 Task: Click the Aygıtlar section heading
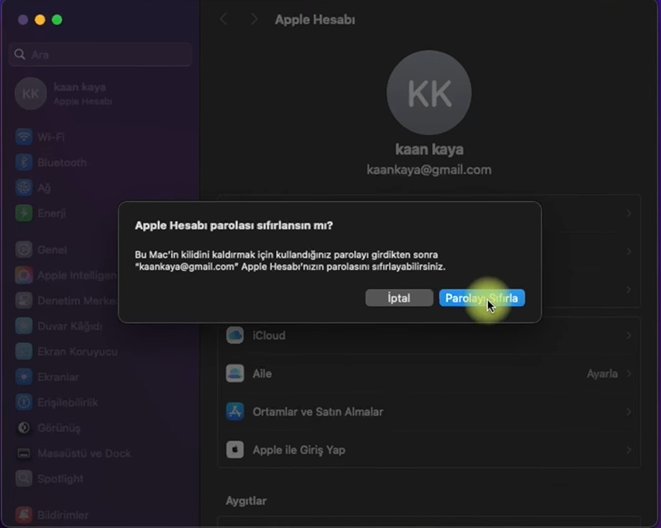(x=246, y=501)
